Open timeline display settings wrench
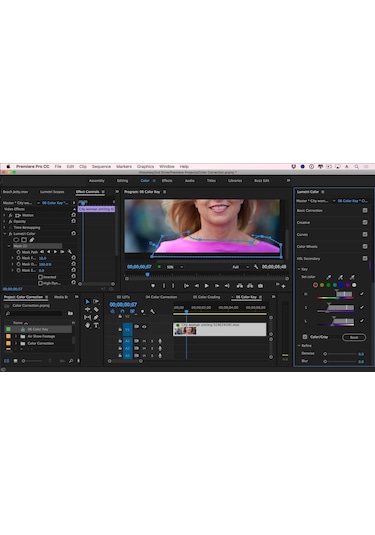 tap(152, 312)
